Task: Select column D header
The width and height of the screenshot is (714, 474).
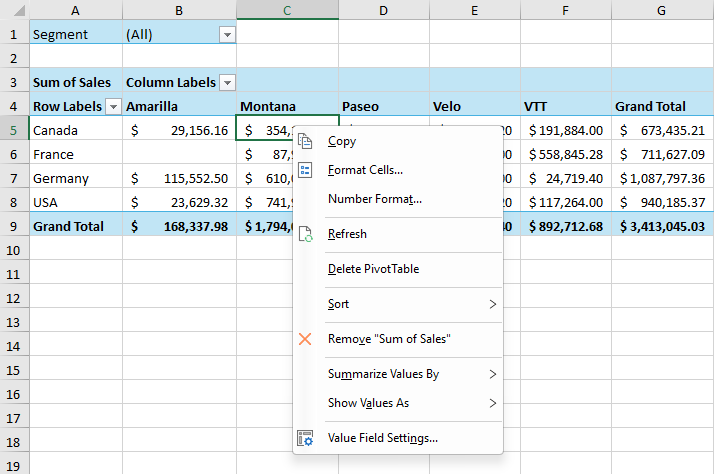Action: tap(384, 10)
